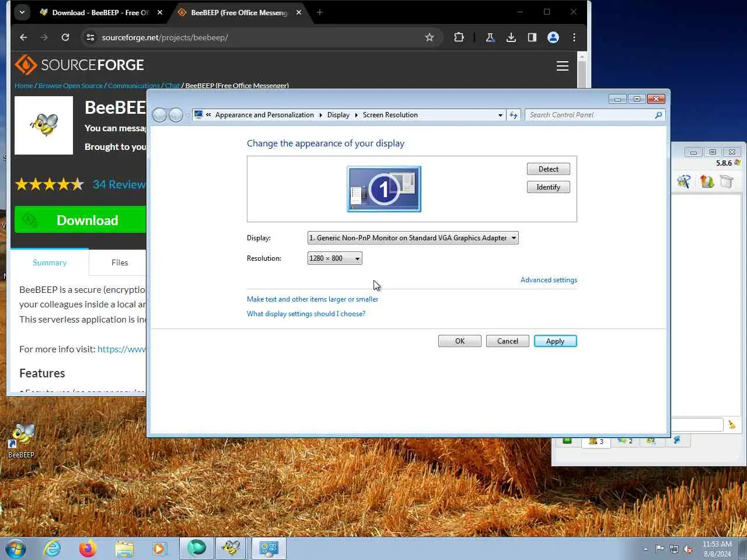Click the Control Panel refresh button

514,115
